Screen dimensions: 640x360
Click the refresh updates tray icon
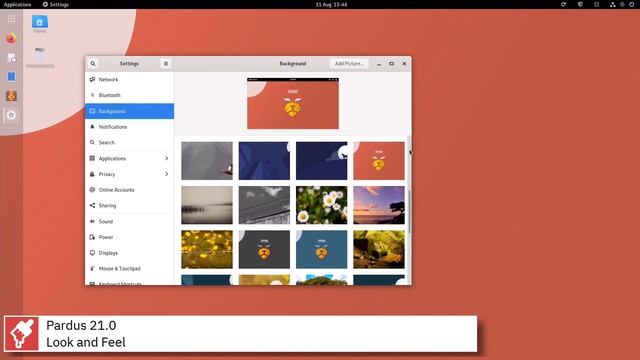tap(563, 4)
